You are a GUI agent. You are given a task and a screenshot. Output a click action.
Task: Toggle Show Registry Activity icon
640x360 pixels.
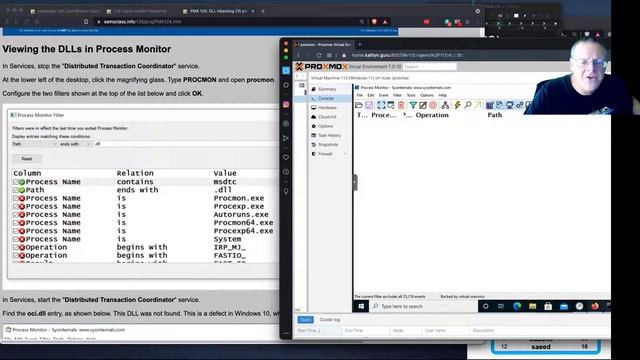click(489, 105)
